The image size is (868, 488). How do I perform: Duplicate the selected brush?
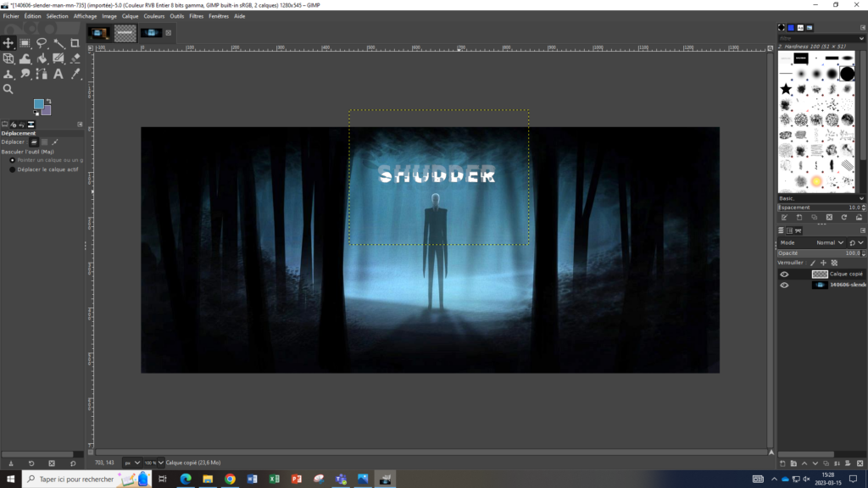coord(814,218)
